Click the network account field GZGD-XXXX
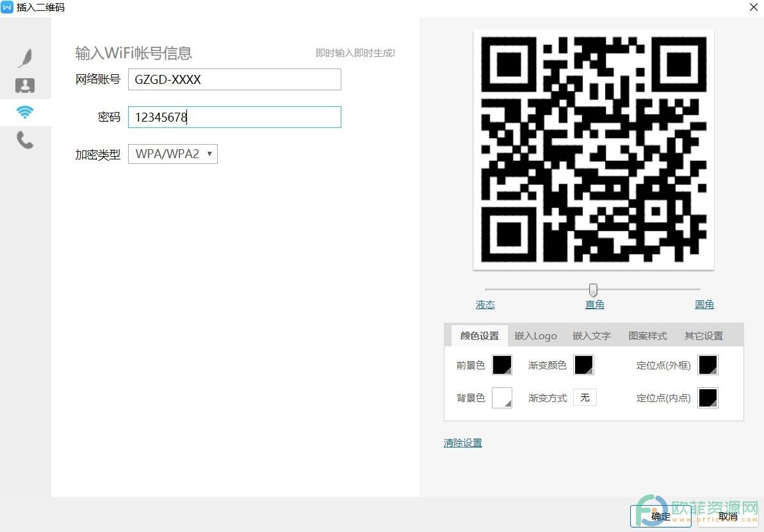 (x=234, y=79)
